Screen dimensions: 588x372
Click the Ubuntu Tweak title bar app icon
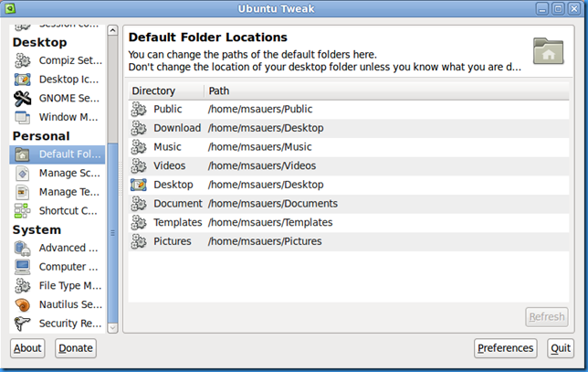(10, 8)
